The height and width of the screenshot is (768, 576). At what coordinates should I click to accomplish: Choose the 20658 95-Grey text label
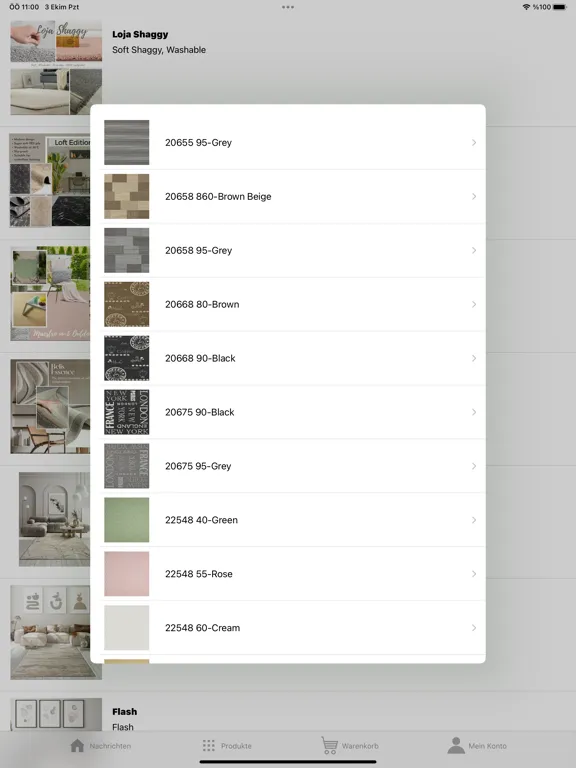coord(198,250)
